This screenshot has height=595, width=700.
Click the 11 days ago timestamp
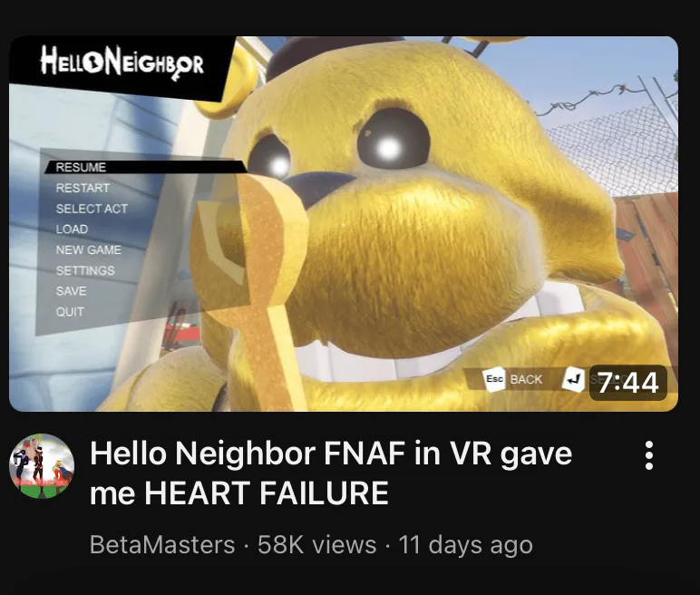(x=466, y=544)
